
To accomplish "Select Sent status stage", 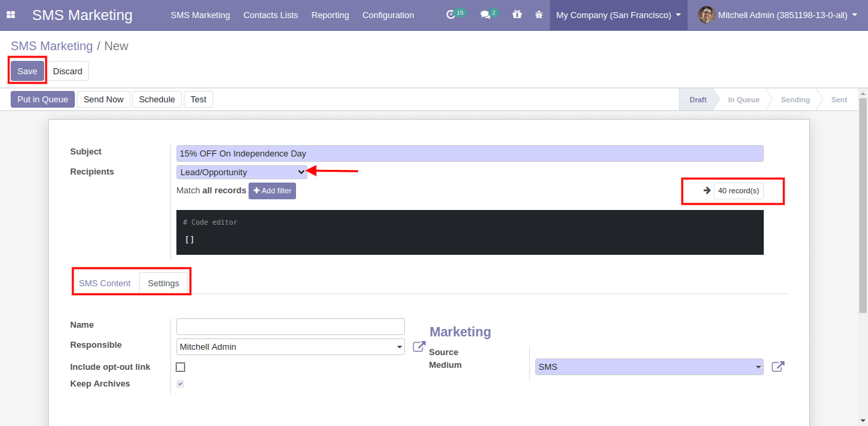I will click(839, 100).
